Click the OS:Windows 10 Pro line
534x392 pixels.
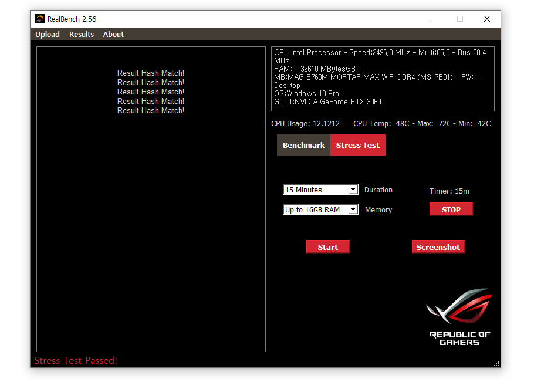point(306,94)
